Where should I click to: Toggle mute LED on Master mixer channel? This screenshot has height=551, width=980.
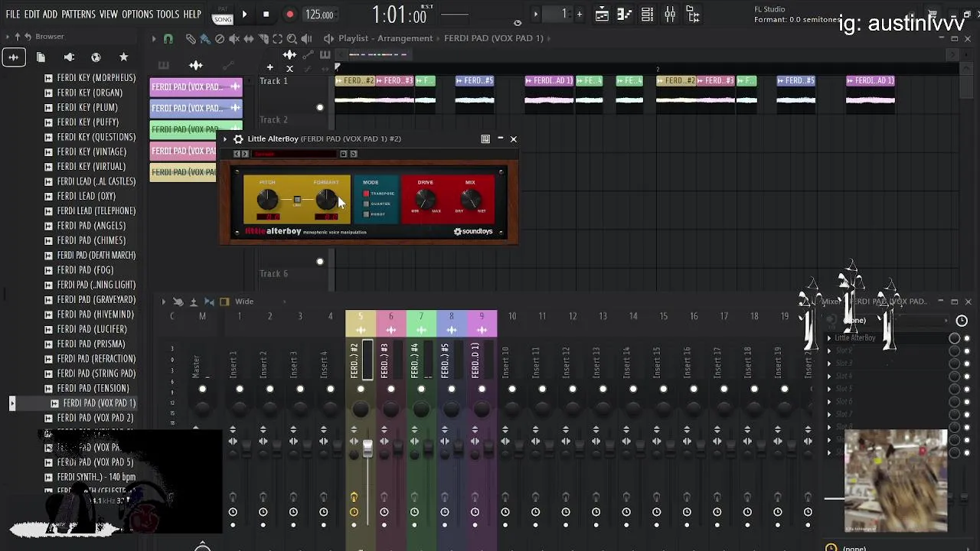coord(202,390)
